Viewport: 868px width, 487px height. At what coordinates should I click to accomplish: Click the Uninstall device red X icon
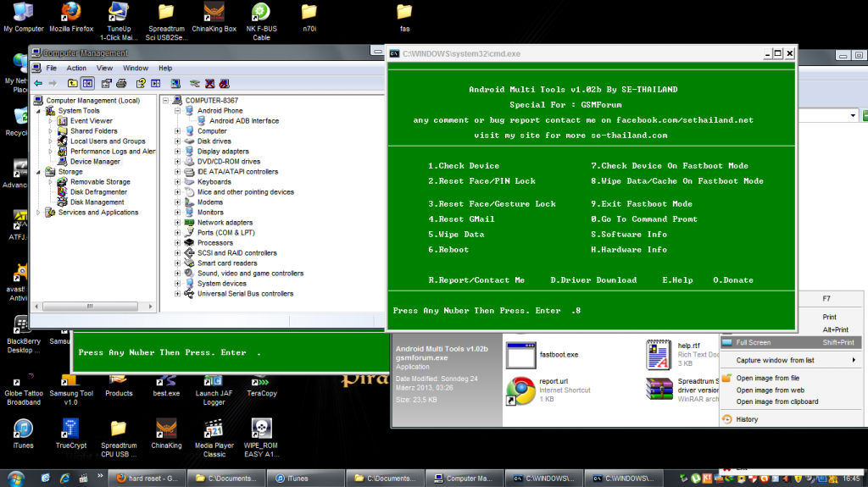click(210, 84)
